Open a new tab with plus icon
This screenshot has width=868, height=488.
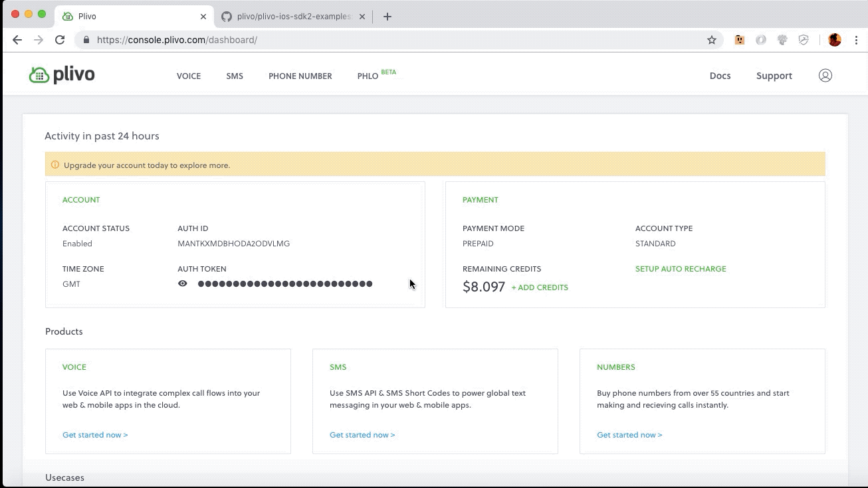[x=387, y=17]
